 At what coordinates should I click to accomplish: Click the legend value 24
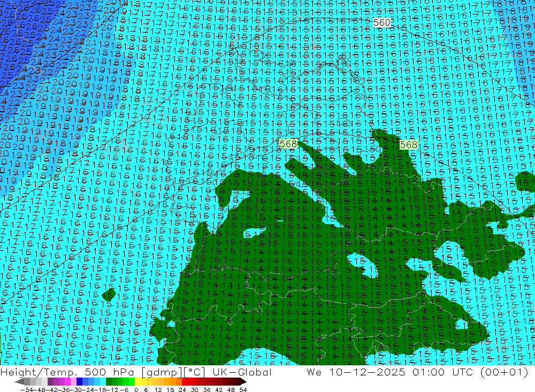coord(182,390)
